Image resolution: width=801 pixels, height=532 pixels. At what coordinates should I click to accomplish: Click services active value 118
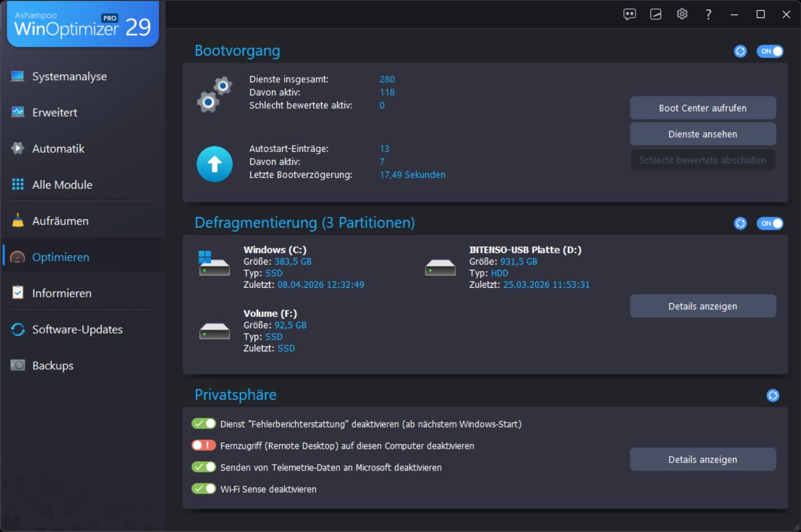click(387, 92)
